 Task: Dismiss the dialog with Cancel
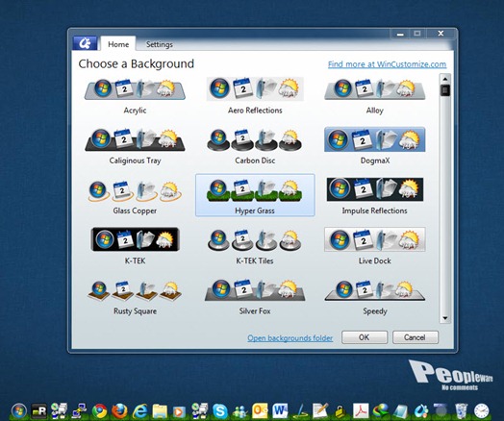(415, 337)
